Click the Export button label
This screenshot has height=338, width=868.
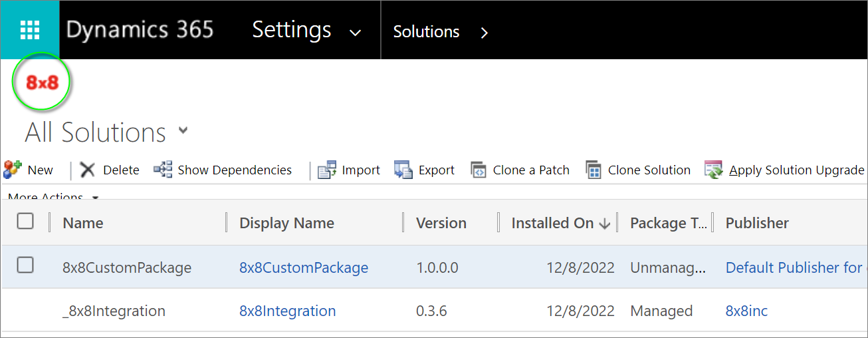click(437, 170)
